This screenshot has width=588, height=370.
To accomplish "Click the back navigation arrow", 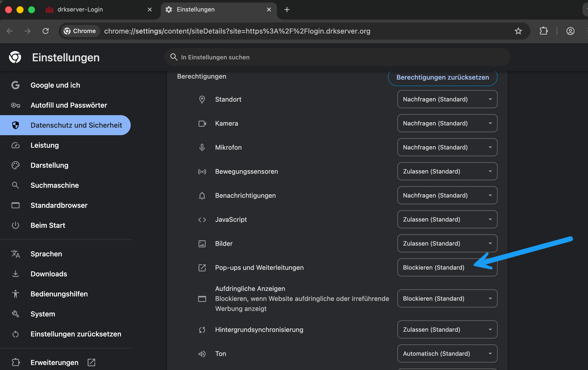I will pos(10,31).
